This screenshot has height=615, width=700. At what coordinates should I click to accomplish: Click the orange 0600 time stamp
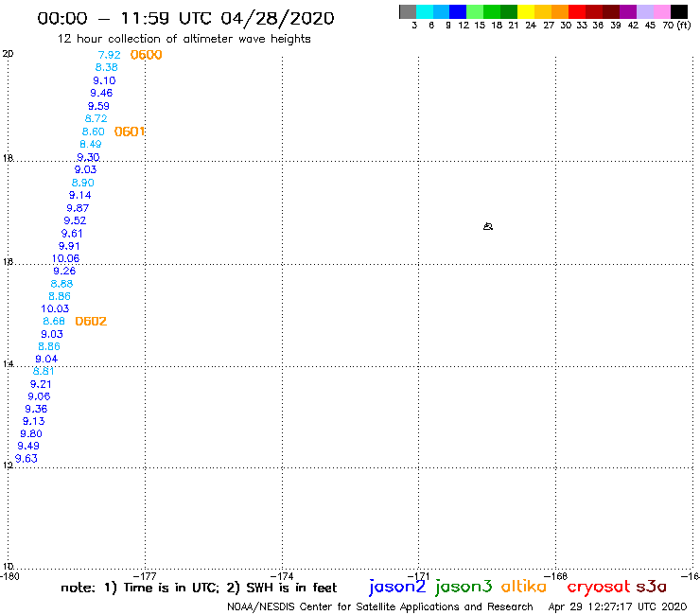pos(146,55)
